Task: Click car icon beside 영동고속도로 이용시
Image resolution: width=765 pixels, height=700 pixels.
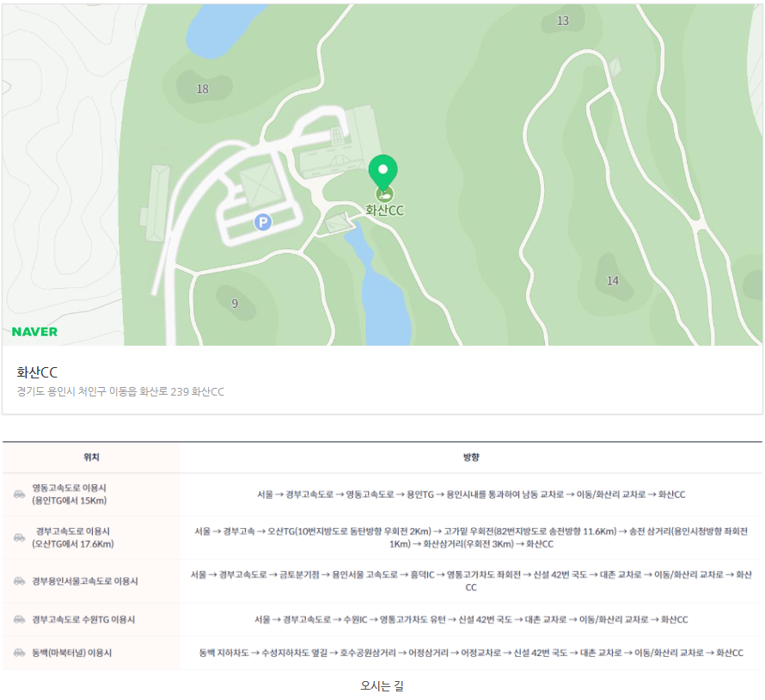Action: pyautogui.click(x=19, y=494)
